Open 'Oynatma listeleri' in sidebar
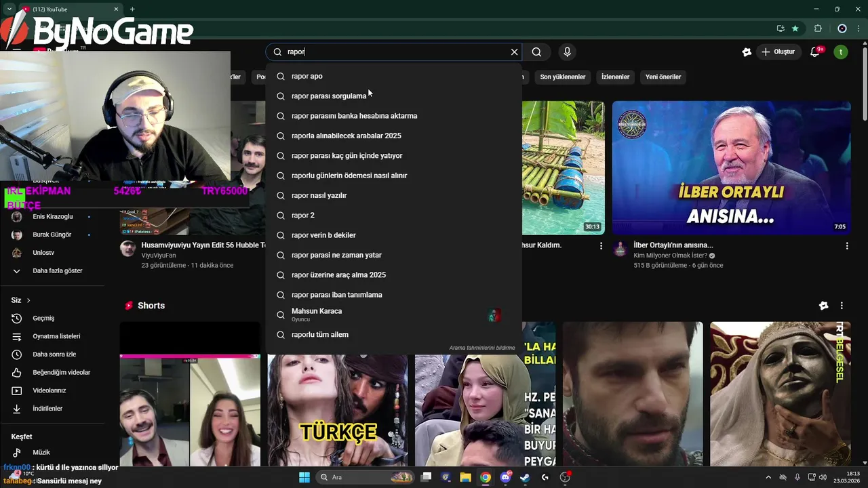Viewport: 868px width, 488px height. 56,336
